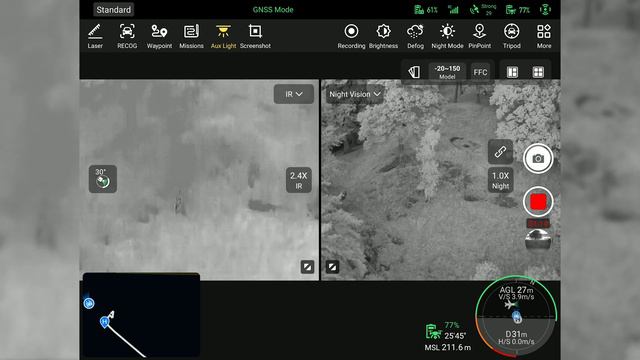Open the gallery thumbnail preview
This screenshot has width=640, height=360.
[x=538, y=240]
